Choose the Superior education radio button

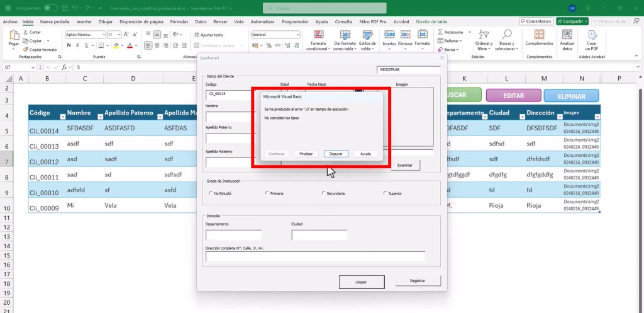(385, 193)
